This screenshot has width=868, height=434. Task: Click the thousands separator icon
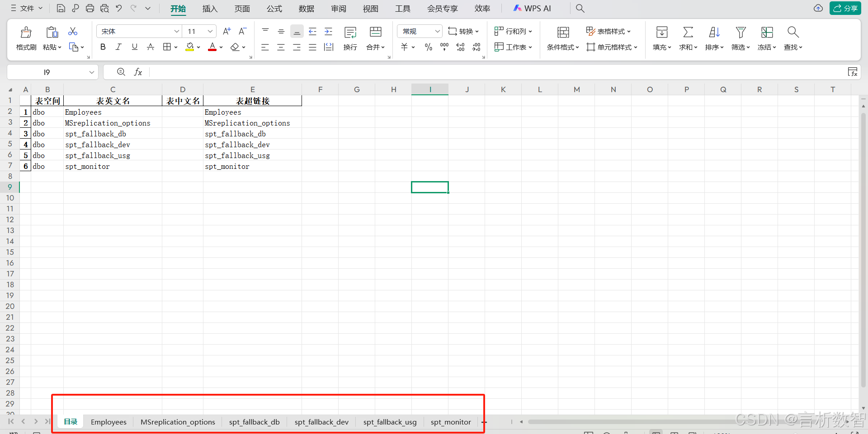coord(444,47)
